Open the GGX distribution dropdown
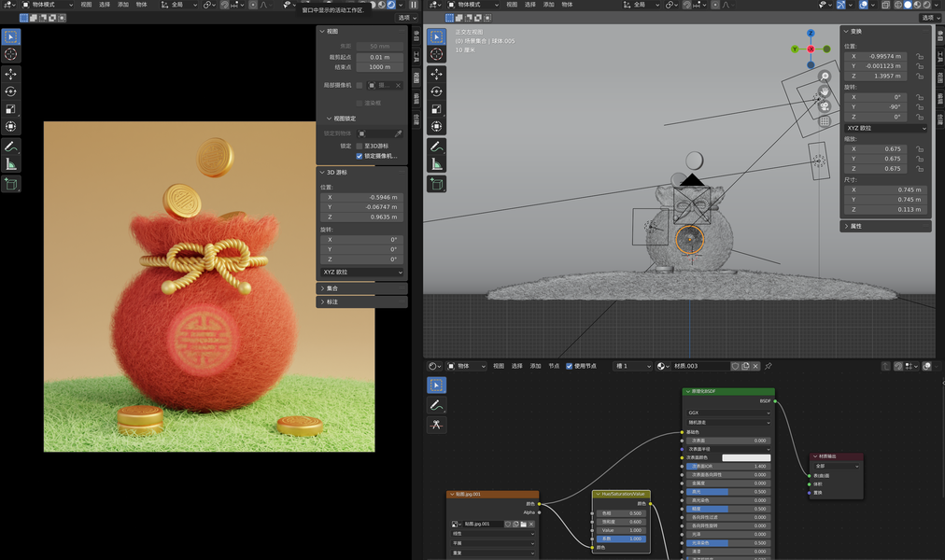Screen dimensions: 945x560 [728, 413]
